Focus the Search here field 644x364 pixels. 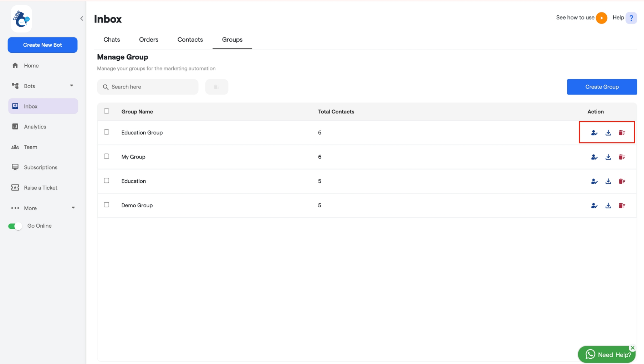(x=148, y=87)
